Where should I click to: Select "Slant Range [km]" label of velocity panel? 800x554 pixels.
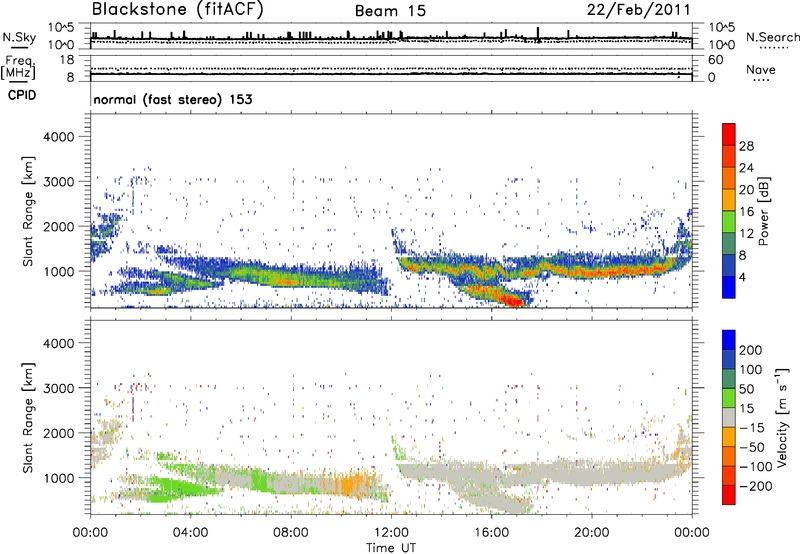pos(28,417)
